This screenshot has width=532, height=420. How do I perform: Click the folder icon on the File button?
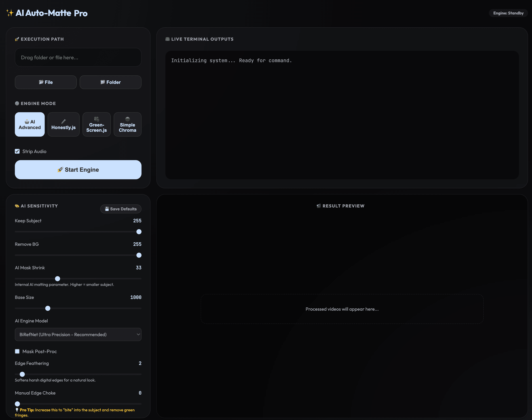(x=41, y=82)
